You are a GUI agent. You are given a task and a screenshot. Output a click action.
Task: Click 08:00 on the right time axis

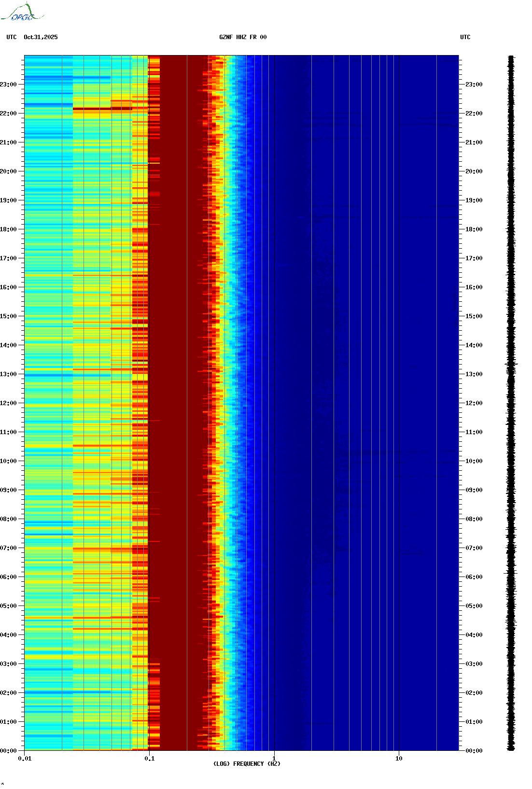(474, 519)
